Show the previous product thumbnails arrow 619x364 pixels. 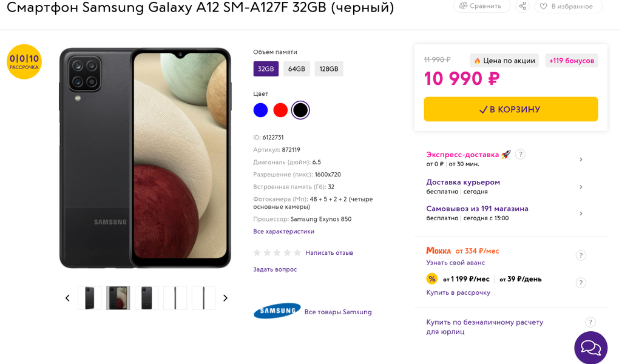point(67,298)
